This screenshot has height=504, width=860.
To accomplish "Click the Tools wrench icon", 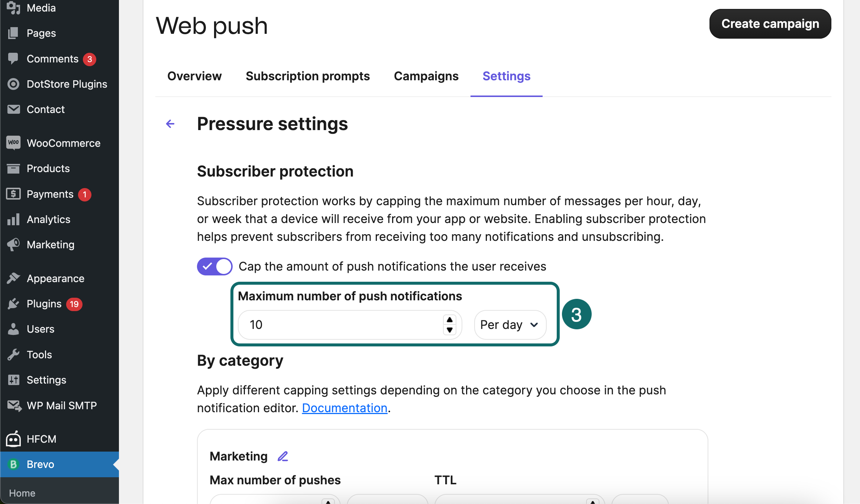I will 13,355.
